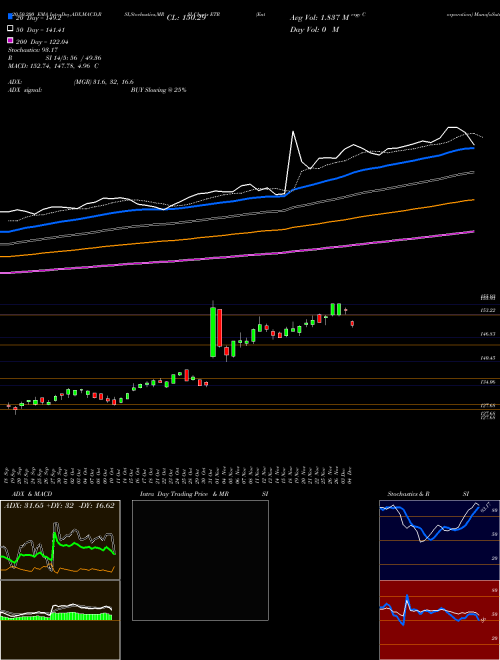The width and height of the screenshot is (500, 660).
Task: Select the MACD values line in the header
Action: [x=53, y=66]
